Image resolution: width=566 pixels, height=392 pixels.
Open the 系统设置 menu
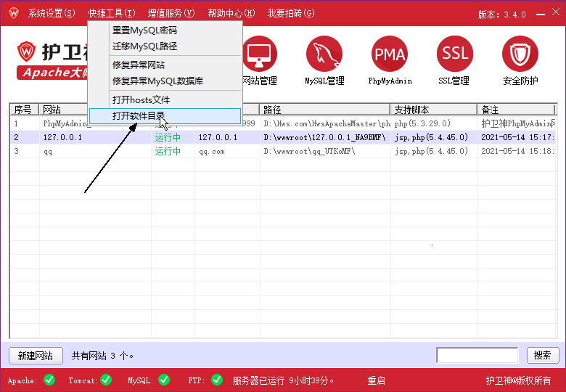pyautogui.click(x=52, y=14)
